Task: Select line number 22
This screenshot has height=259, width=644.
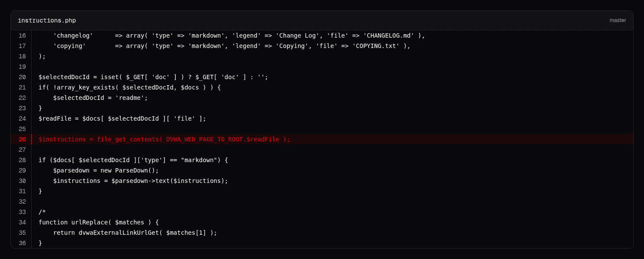Action: pos(22,98)
